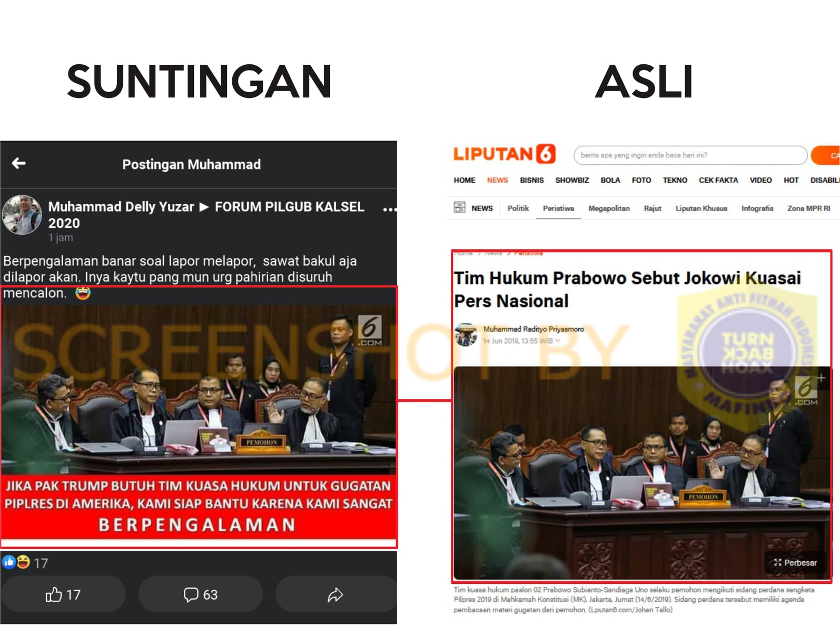
Task: Click the orange search button
Action: point(826,155)
